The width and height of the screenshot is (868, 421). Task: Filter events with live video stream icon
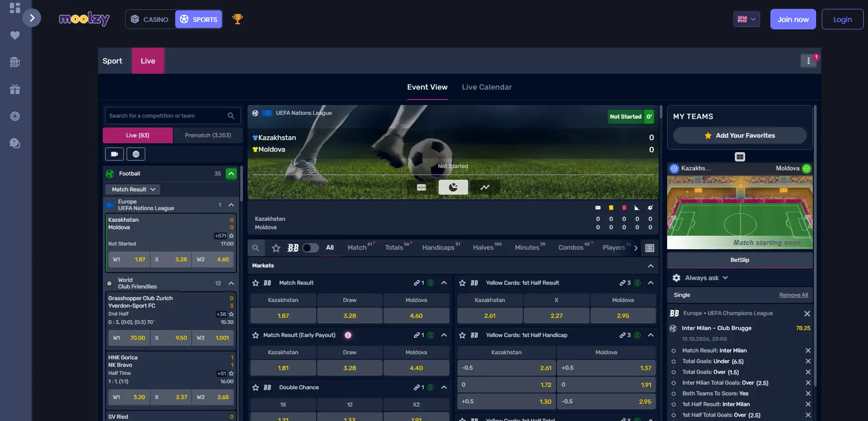114,154
